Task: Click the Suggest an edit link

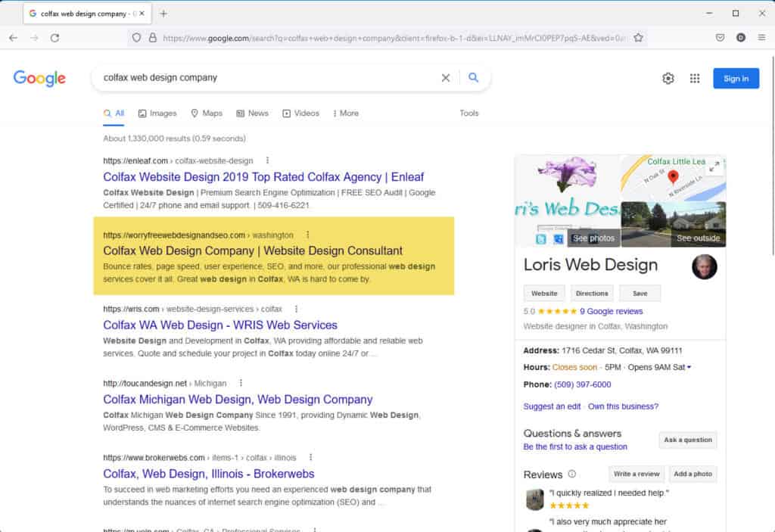Action: pyautogui.click(x=552, y=406)
